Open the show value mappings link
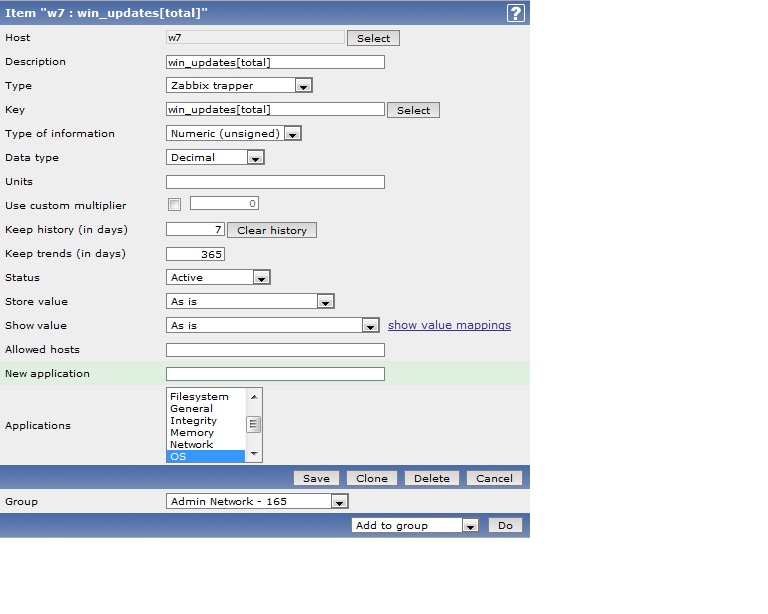This screenshot has height=614, width=768. tap(449, 325)
